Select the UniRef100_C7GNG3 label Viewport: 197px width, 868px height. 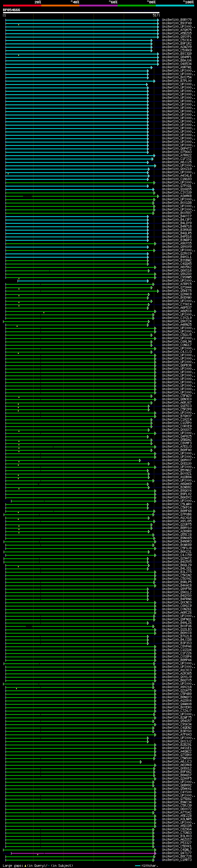click(177, 833)
